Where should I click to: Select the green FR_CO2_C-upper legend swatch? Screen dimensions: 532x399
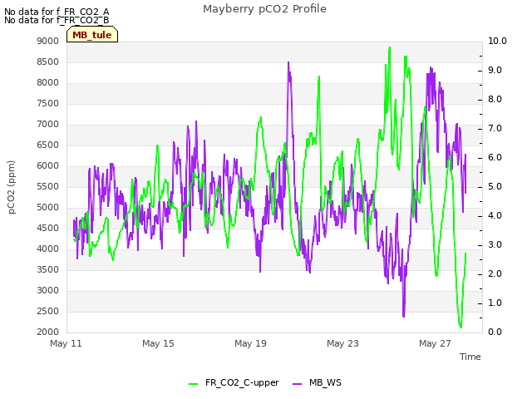coord(193,384)
